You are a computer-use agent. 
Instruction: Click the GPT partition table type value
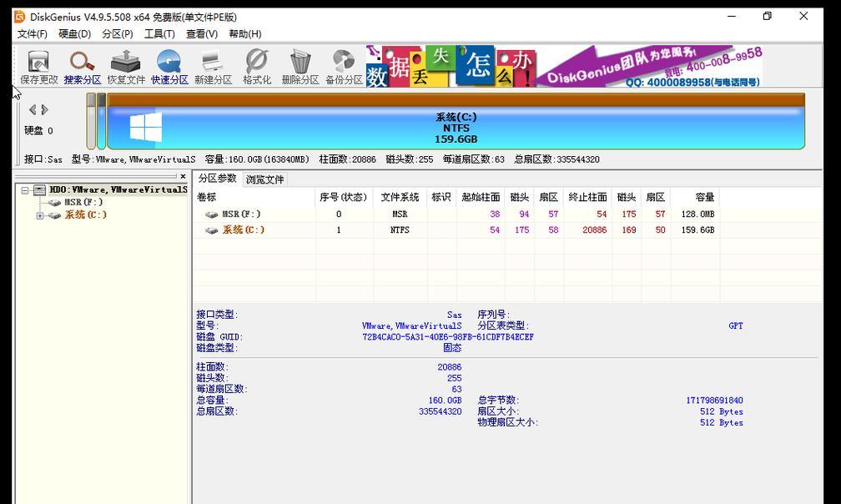(736, 325)
